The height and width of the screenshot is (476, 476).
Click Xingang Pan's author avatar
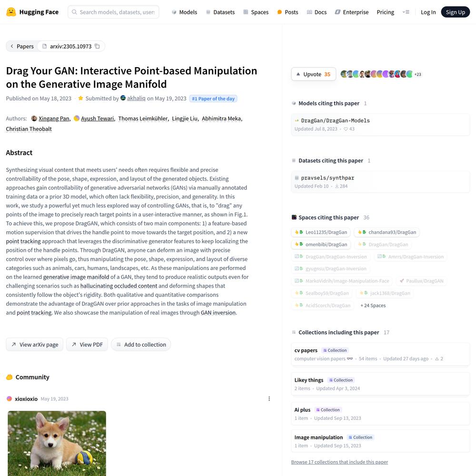34,119
